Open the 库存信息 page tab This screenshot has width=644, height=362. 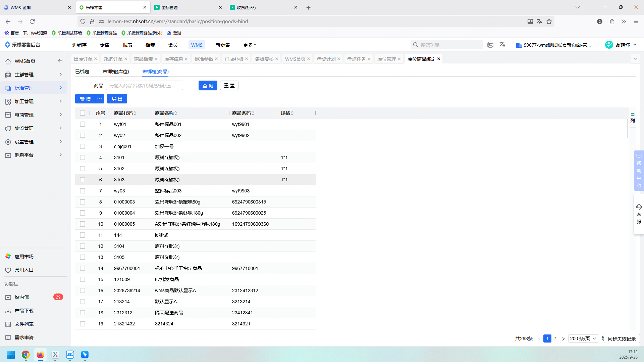(173, 59)
